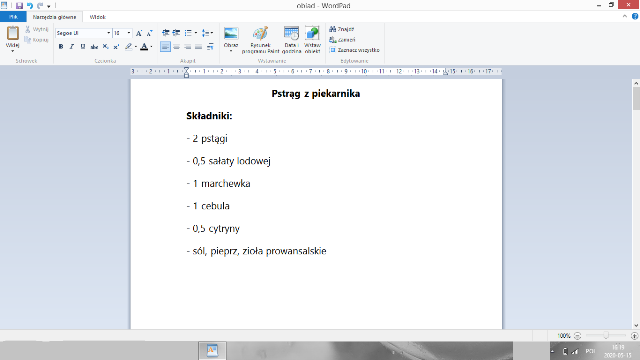Align text to the right

187,47
